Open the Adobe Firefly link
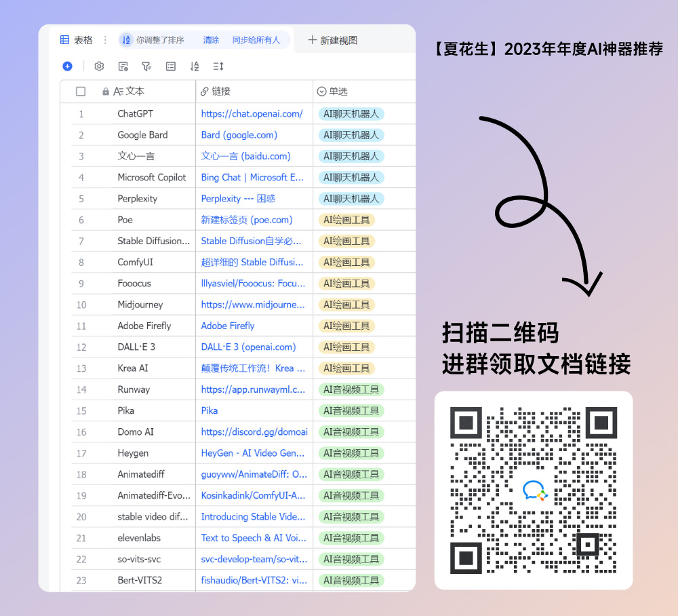This screenshot has width=678, height=616. (x=228, y=326)
